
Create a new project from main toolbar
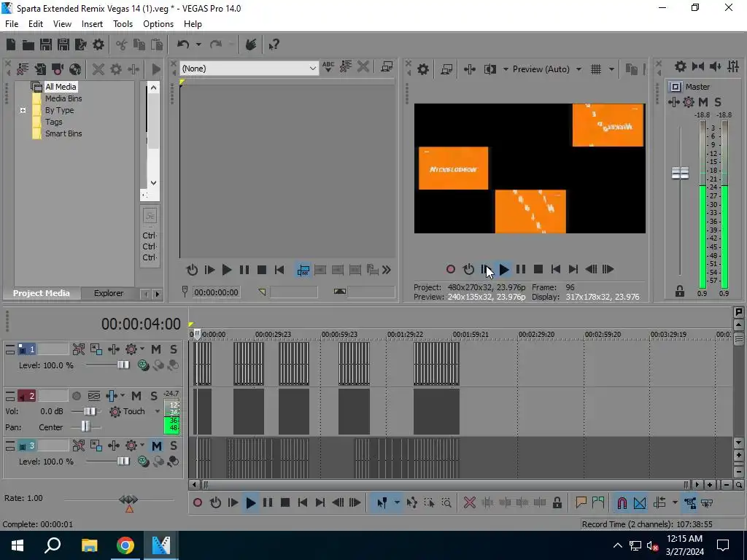click(10, 44)
